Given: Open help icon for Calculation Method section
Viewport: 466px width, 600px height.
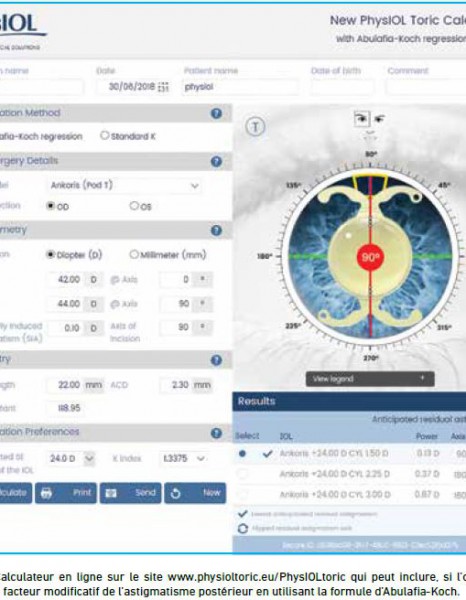Looking at the screenshot, I should point(216,114).
